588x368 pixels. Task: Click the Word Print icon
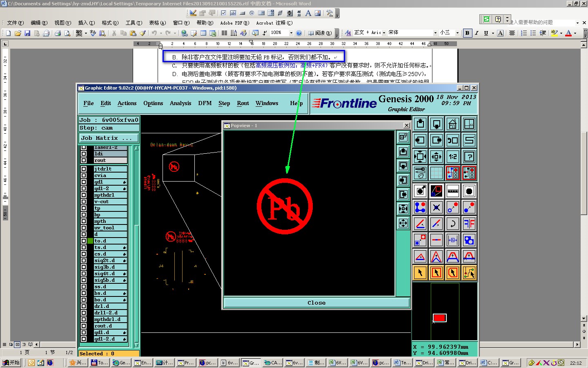[x=58, y=33]
